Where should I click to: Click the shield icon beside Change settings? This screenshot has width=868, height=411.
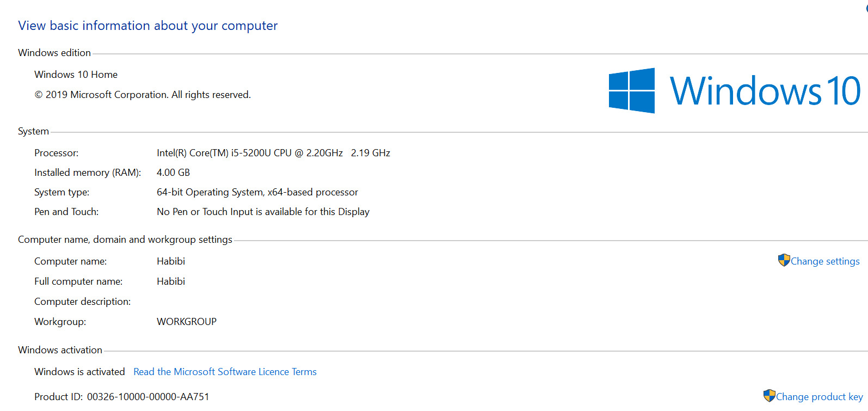coord(784,260)
